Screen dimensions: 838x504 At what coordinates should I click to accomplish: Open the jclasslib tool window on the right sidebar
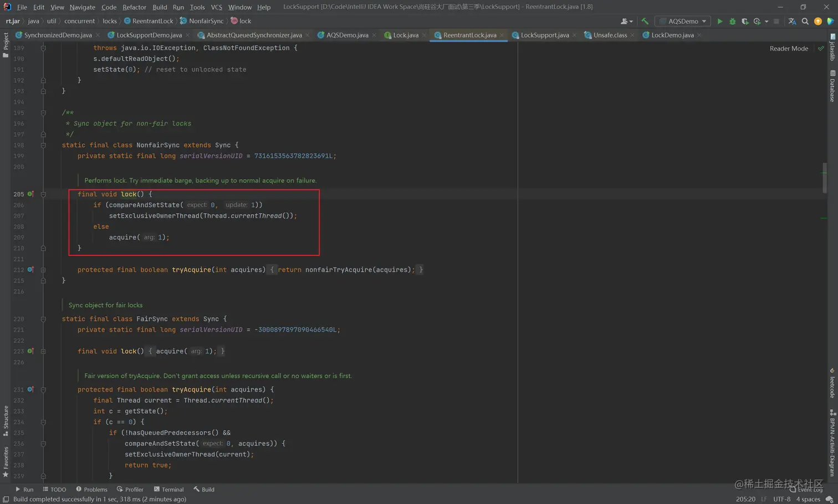point(832,48)
